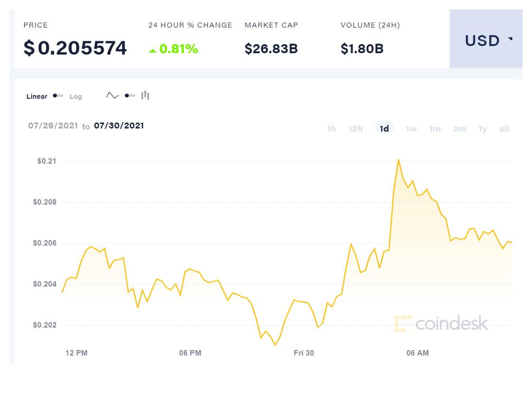Switch to the 1h time range
532x393 pixels.
pyautogui.click(x=331, y=129)
